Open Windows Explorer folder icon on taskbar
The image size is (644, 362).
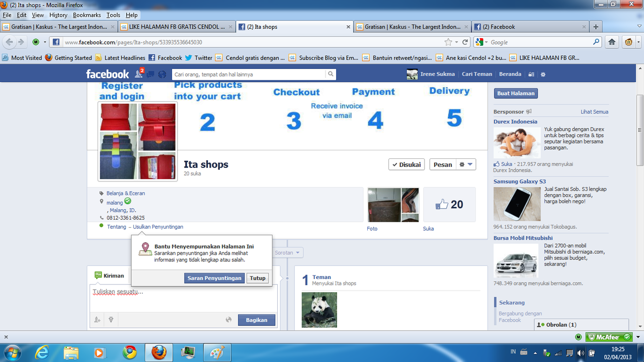[x=71, y=352]
